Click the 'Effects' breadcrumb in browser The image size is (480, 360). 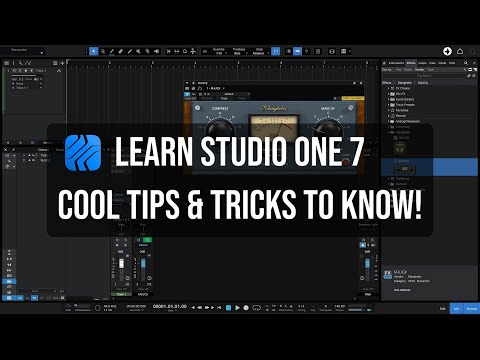click(x=386, y=82)
